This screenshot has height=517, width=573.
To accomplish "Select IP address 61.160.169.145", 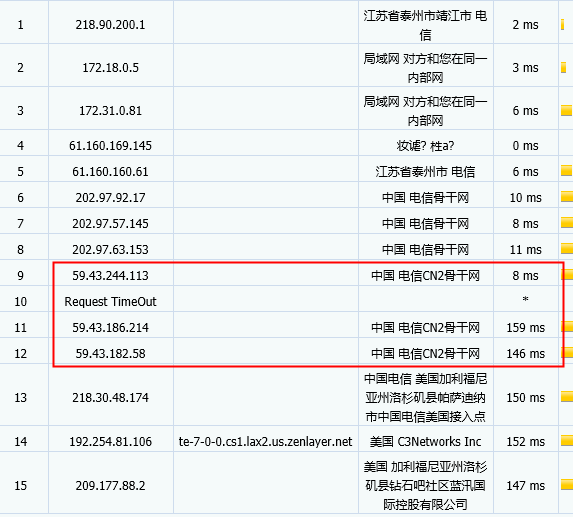I will point(110,146).
